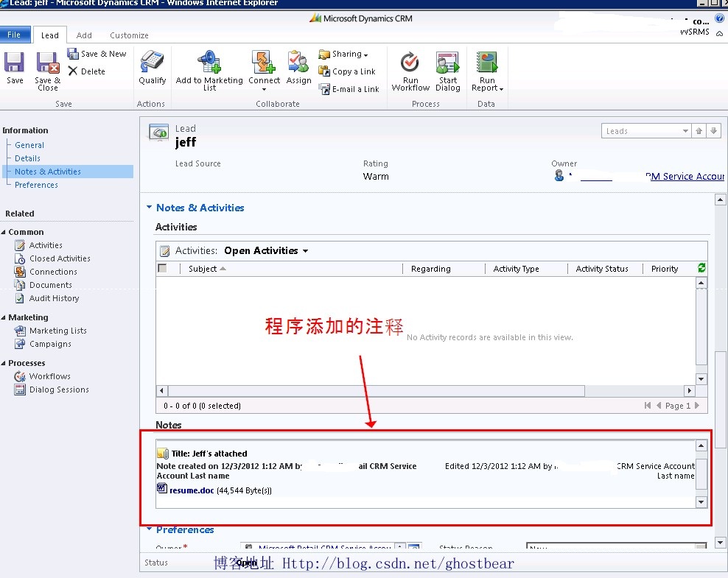Delete the lead record
The height and width of the screenshot is (578, 728).
pyautogui.click(x=87, y=71)
